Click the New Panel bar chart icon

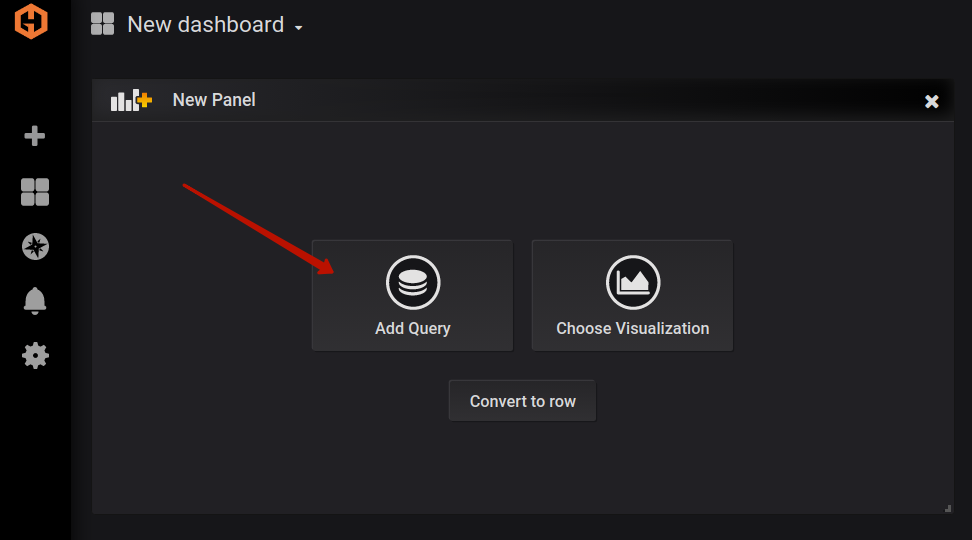pyautogui.click(x=131, y=100)
